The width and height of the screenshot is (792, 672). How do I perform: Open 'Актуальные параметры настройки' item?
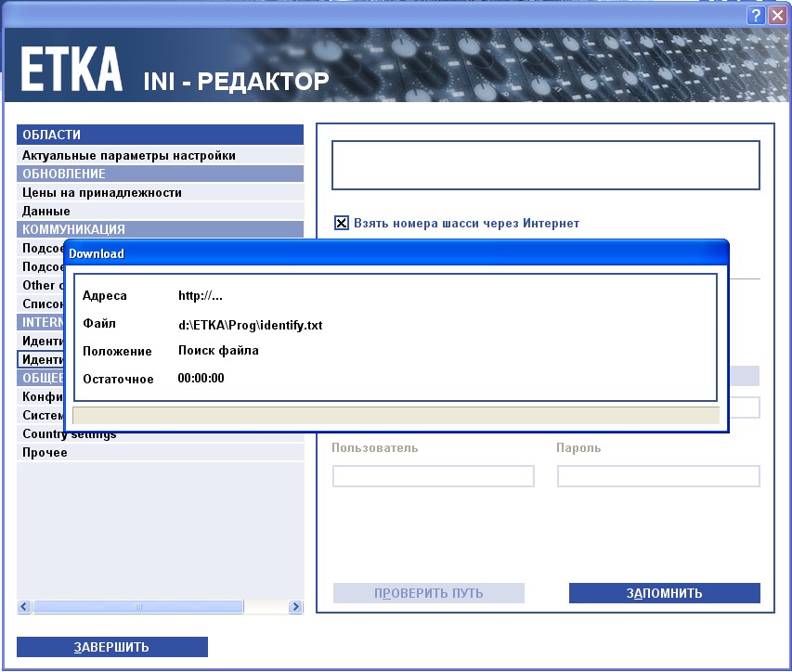129,155
